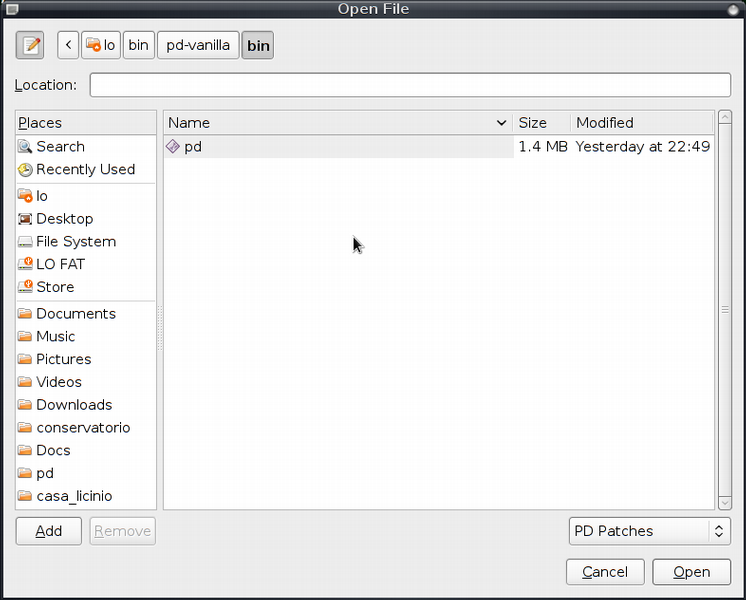Open Search in Places

coord(86,147)
